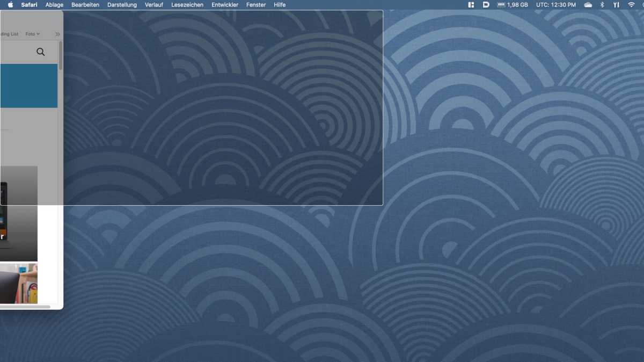Screen dimensions: 644x362
Task: Open the Lesezeichen menu
Action: (x=187, y=5)
